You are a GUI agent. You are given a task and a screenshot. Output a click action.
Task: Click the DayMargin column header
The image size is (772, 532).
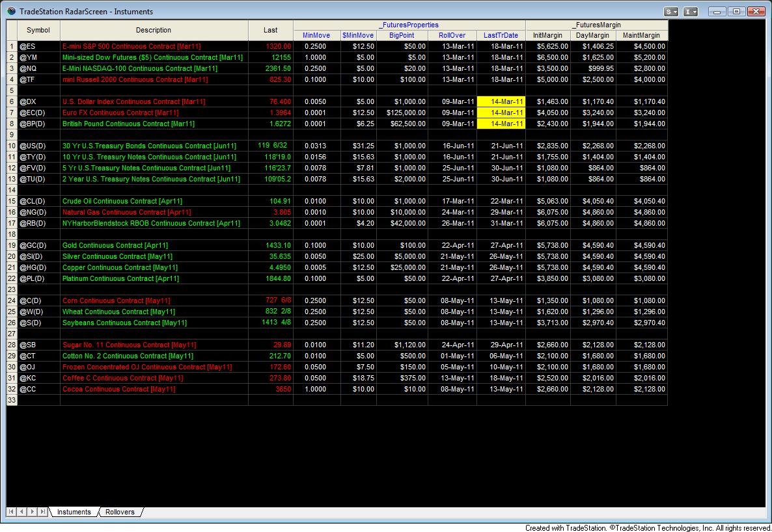pos(593,35)
